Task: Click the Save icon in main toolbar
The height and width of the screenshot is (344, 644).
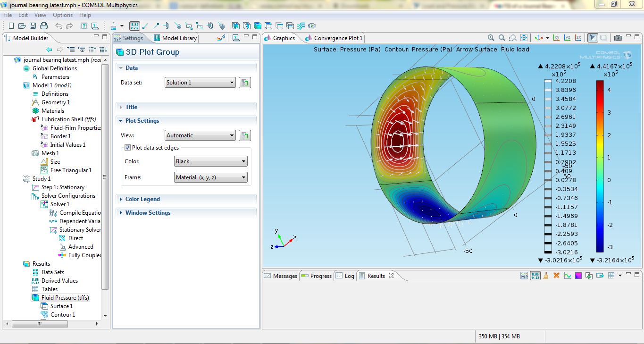Action: tap(33, 26)
